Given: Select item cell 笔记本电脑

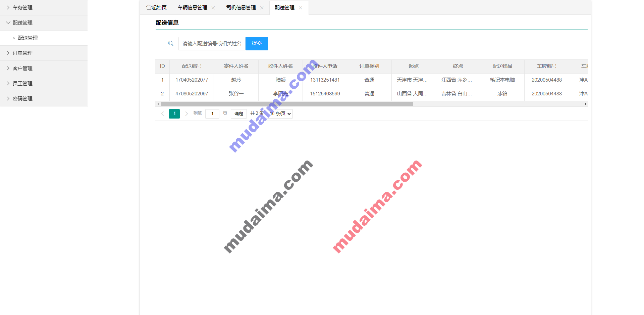Looking at the screenshot, I should (x=502, y=80).
